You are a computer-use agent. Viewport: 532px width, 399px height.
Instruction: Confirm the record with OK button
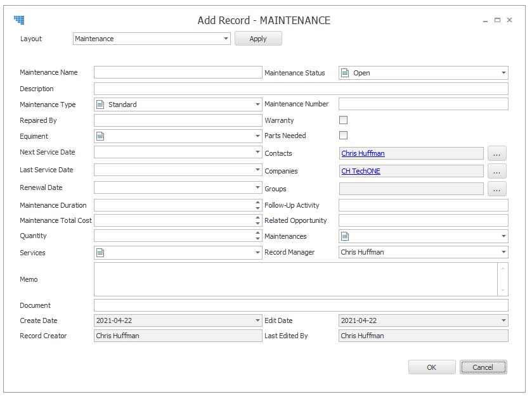coord(431,367)
